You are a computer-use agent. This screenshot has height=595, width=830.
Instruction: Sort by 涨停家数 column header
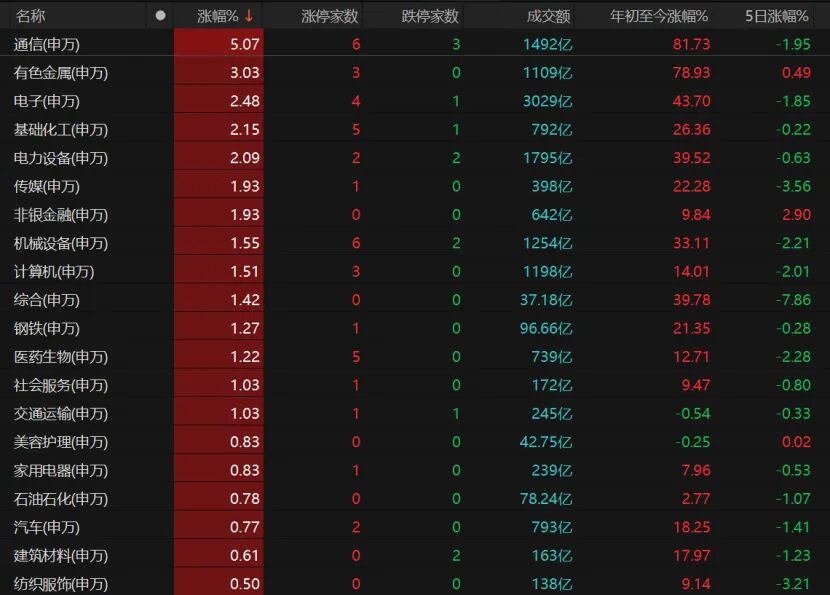pyautogui.click(x=330, y=16)
